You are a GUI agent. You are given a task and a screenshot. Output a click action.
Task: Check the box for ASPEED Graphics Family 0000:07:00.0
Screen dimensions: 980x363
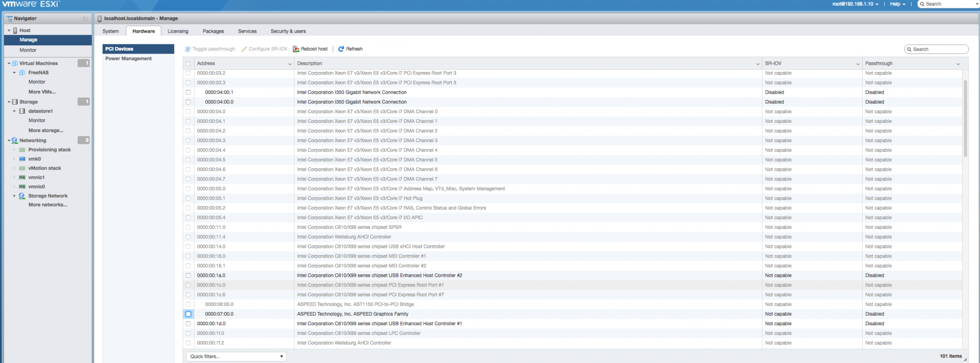click(x=188, y=314)
